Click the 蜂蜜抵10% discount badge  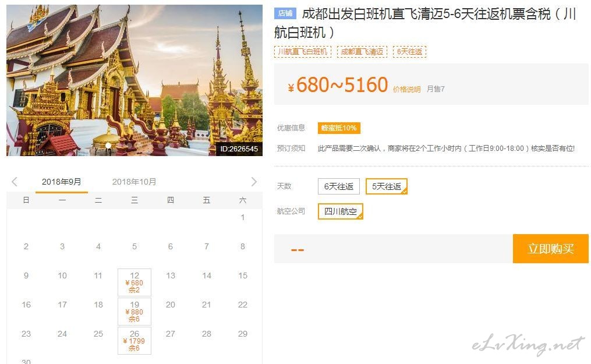339,128
